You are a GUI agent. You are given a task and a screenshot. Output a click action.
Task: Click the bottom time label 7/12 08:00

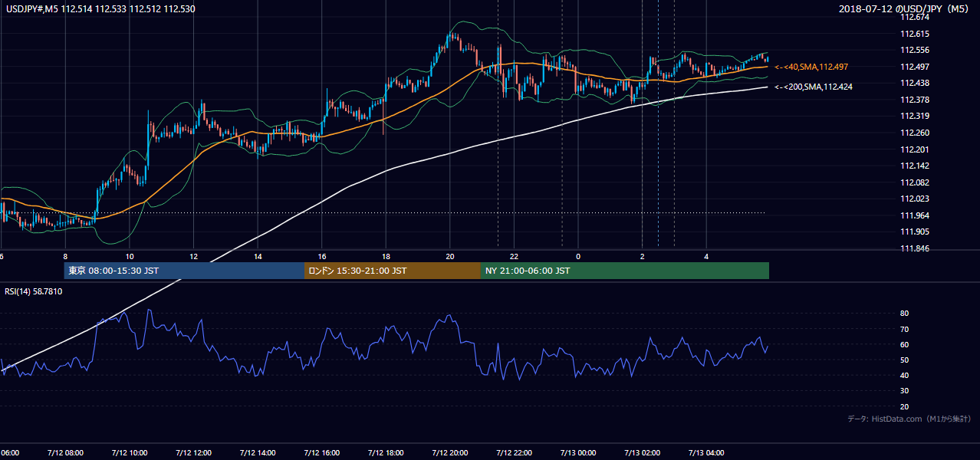point(64,452)
